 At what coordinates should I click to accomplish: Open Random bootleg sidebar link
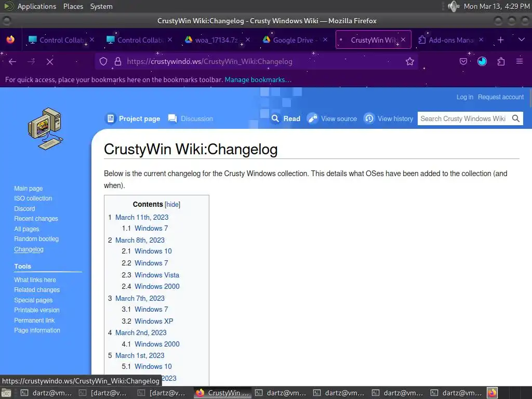36,239
